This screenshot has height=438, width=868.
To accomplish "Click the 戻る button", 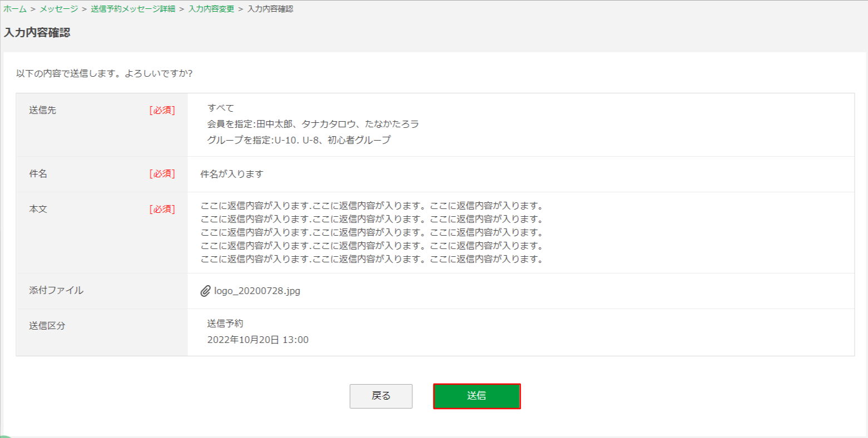I will pos(381,396).
